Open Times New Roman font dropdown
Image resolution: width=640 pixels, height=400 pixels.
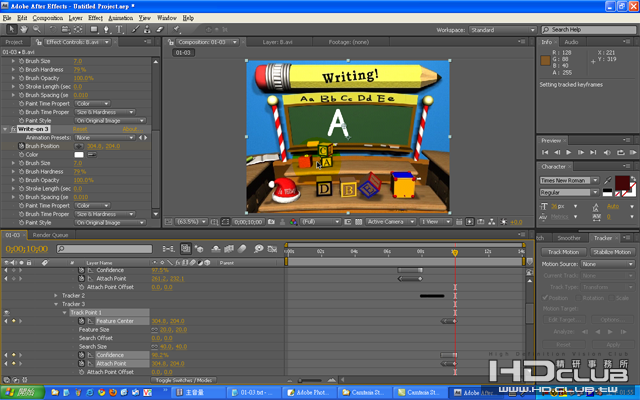click(x=569, y=180)
